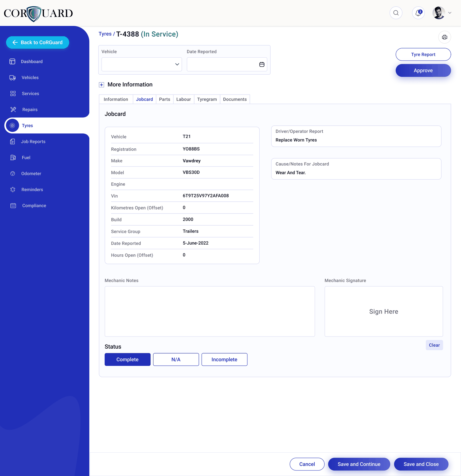
Task: Open Reminders section in sidebar
Action: pyautogui.click(x=32, y=190)
